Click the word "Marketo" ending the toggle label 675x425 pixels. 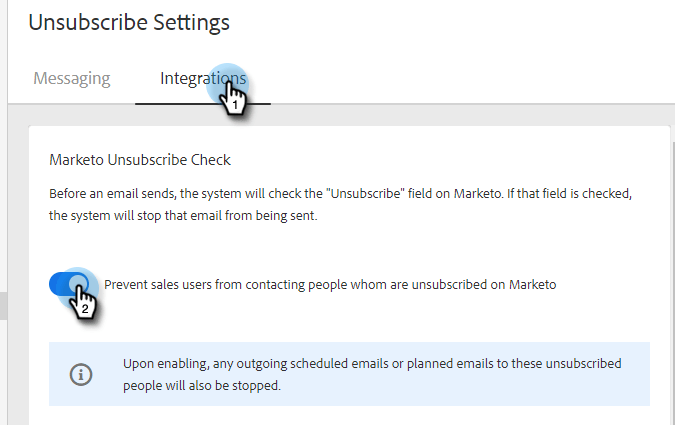click(x=533, y=285)
